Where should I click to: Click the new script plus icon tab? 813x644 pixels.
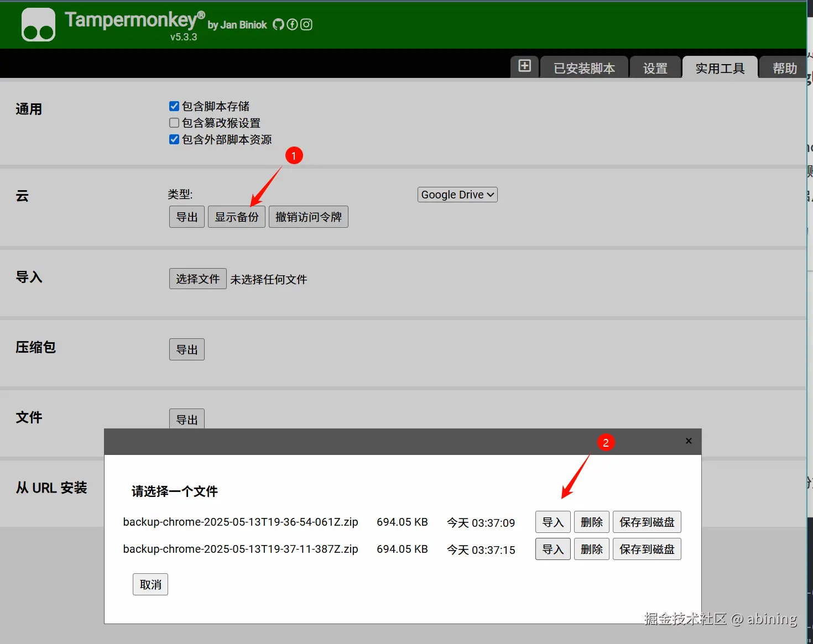click(x=524, y=66)
